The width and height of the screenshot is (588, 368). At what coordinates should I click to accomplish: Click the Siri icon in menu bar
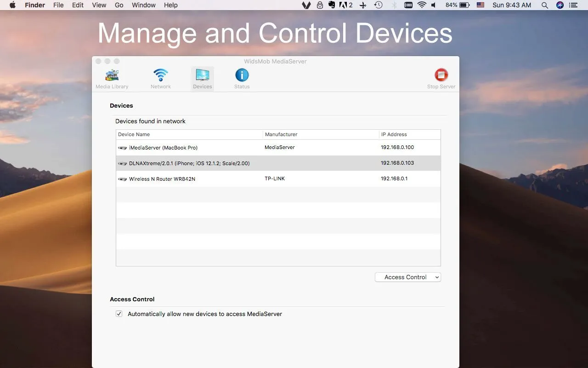[x=560, y=5]
